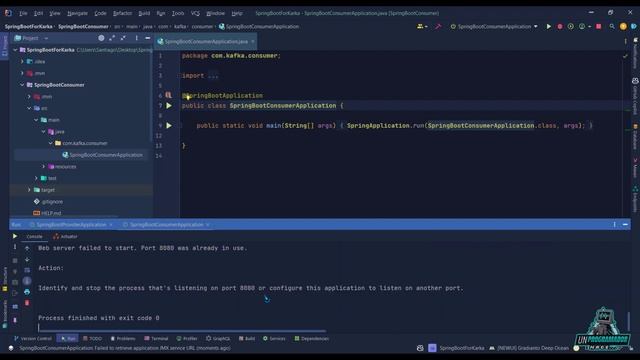Click the Build project hammer icon

[438, 27]
